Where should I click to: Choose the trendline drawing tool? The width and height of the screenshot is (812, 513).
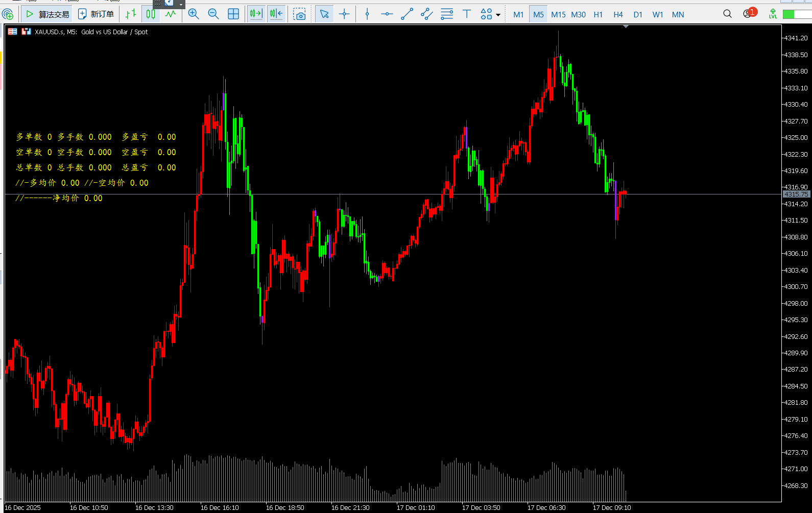(407, 14)
